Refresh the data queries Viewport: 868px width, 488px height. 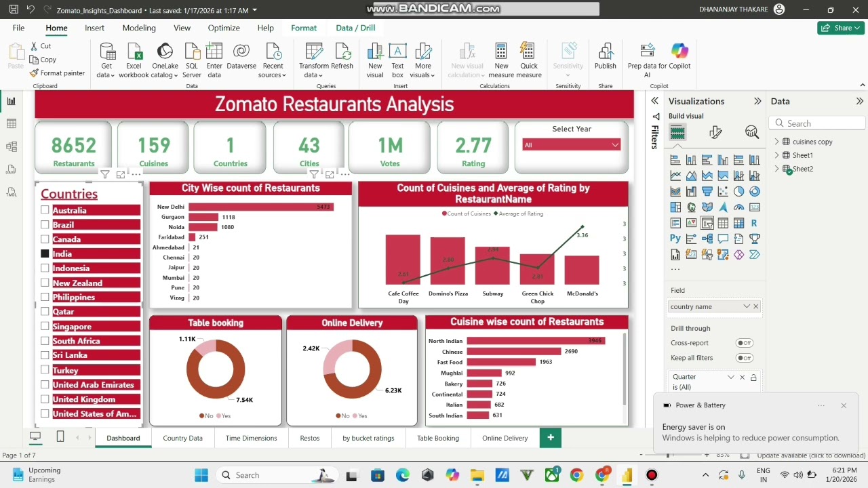[x=342, y=56]
